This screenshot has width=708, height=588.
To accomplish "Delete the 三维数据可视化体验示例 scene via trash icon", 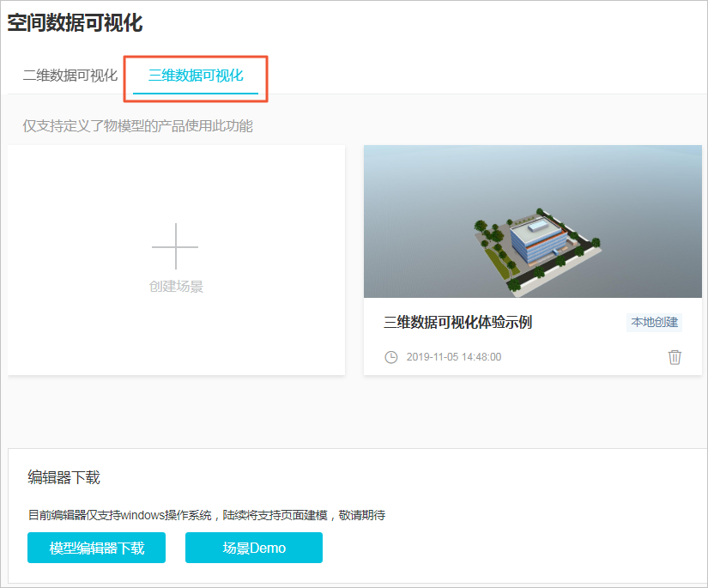I will point(675,357).
